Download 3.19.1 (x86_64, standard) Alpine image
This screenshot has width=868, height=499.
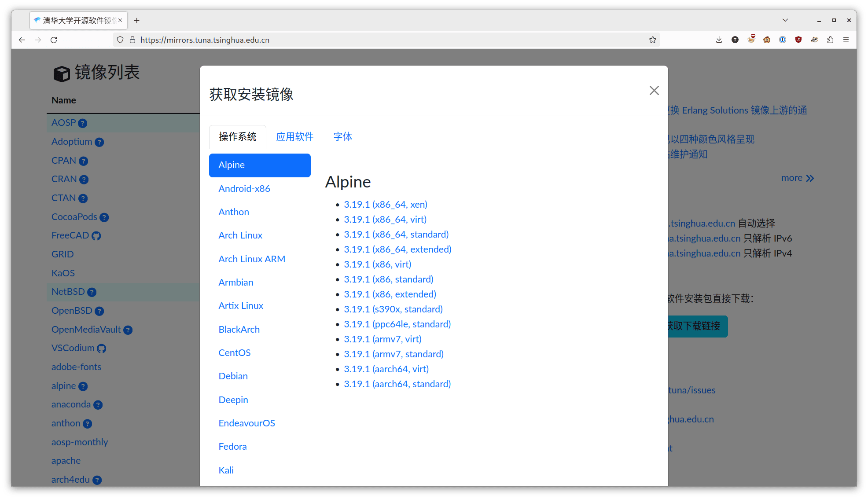tap(396, 235)
